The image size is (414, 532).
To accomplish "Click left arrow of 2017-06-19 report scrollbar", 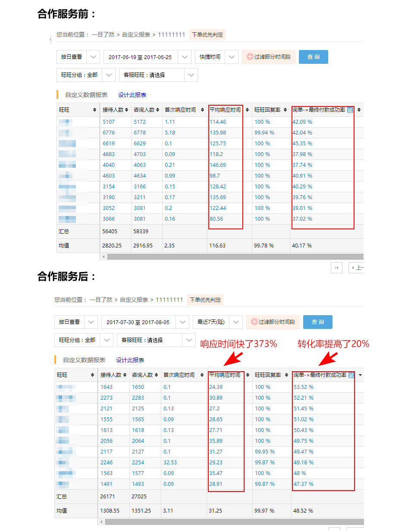I will click(x=103, y=257).
